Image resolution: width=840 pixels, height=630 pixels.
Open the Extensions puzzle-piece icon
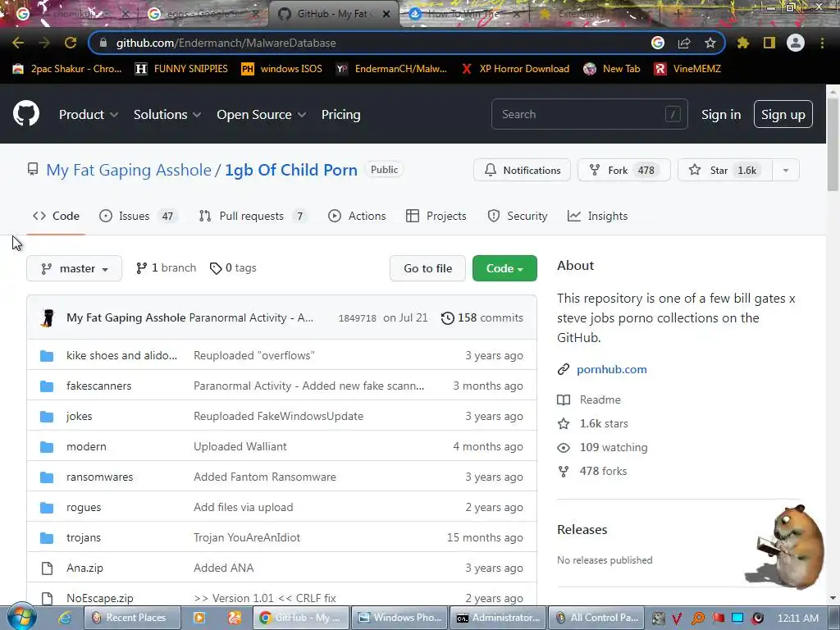pyautogui.click(x=743, y=43)
